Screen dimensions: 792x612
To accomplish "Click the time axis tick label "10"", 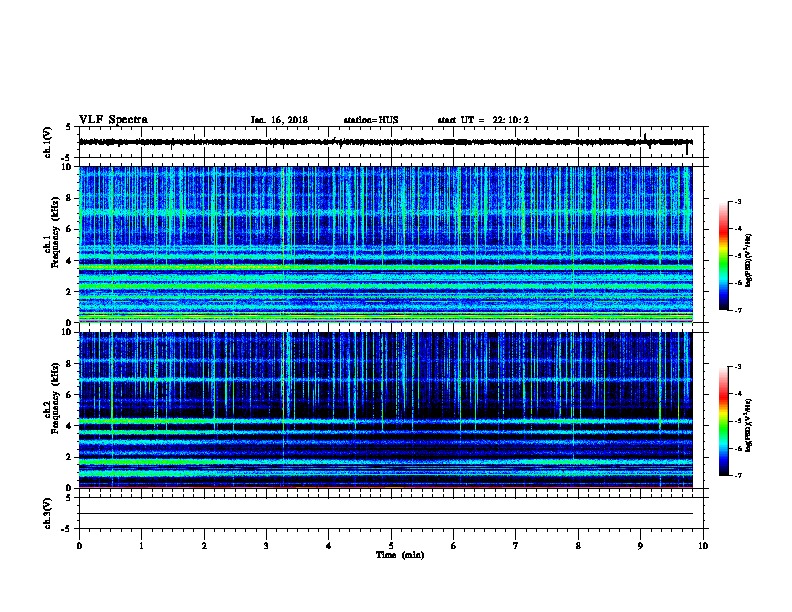I will (x=703, y=546).
